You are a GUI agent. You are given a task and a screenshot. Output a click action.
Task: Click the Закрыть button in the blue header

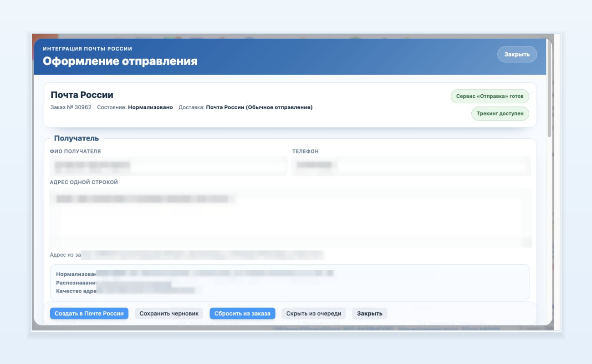click(517, 54)
